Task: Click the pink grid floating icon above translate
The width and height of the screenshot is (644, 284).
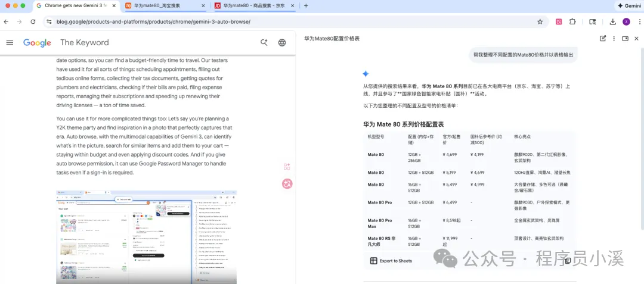Action: (287, 166)
